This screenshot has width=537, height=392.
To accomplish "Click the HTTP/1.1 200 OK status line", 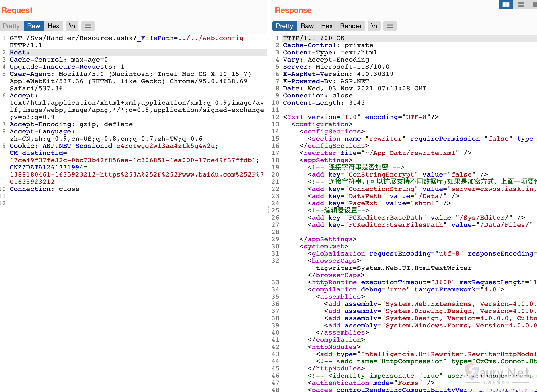I will (x=314, y=38).
